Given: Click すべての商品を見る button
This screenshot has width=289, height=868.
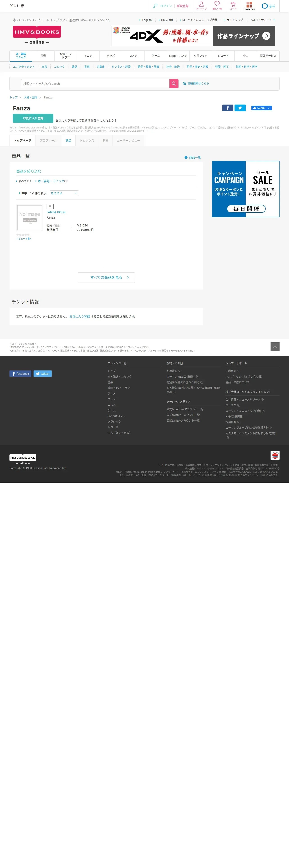Looking at the screenshot, I should [106, 278].
